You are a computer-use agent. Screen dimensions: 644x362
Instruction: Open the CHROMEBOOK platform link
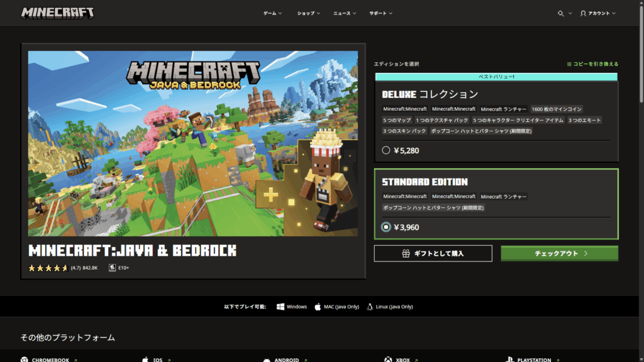pyautogui.click(x=49, y=360)
